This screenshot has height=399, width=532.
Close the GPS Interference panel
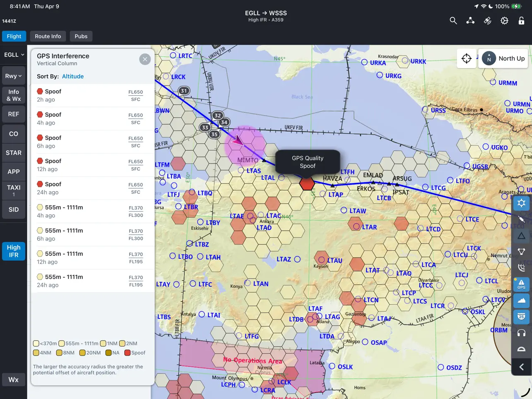point(145,59)
